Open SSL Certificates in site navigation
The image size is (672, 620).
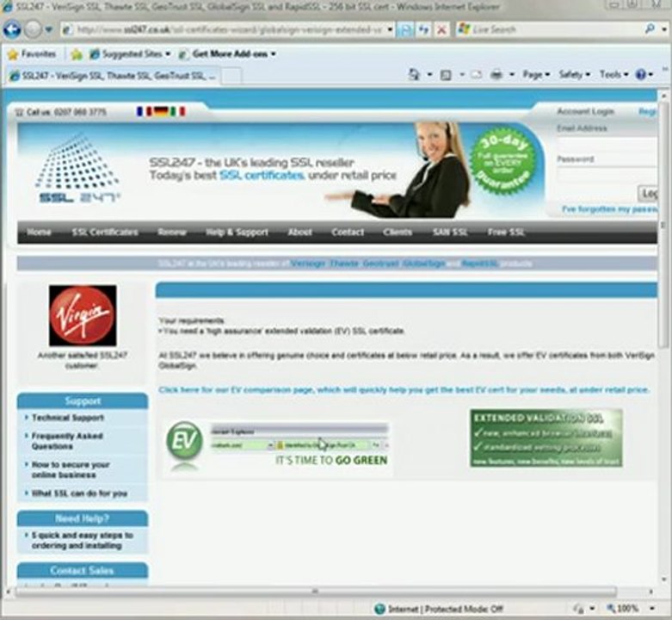click(x=105, y=232)
